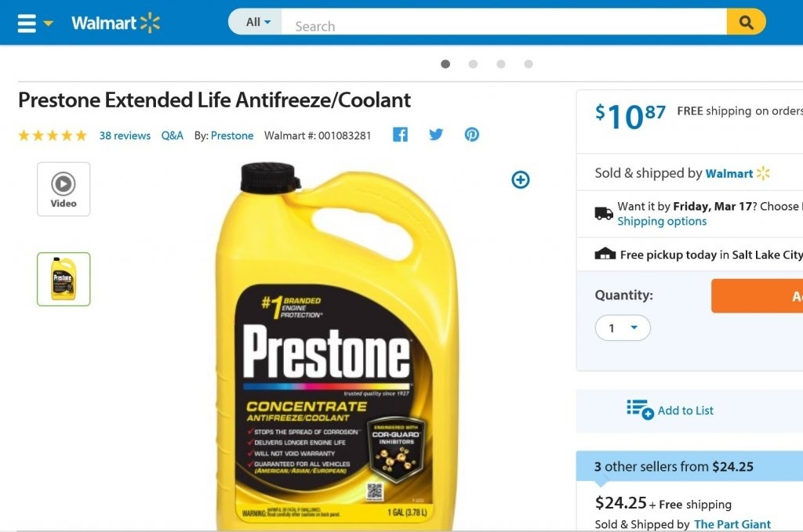Click the Shipping options link
This screenshot has width=803, height=532.
[x=662, y=222]
